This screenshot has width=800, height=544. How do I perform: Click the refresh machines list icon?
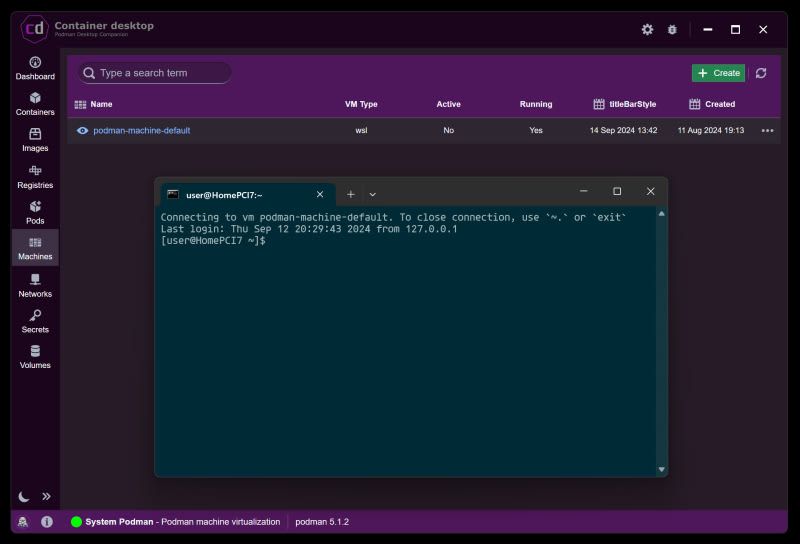tap(761, 73)
